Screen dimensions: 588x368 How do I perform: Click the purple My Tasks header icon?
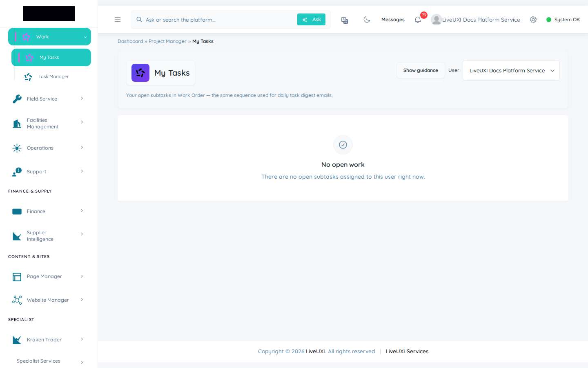140,73
